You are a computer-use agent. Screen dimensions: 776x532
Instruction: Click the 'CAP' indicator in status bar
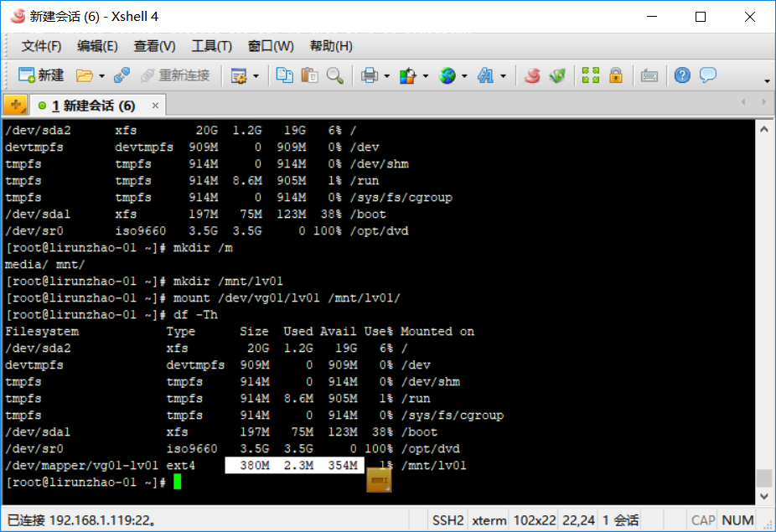tap(703, 520)
